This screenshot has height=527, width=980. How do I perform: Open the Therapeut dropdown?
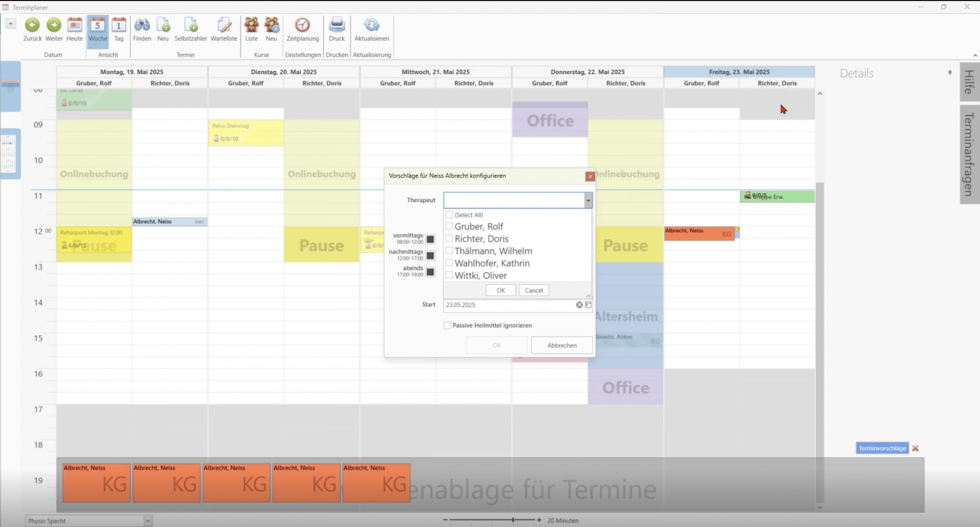(x=588, y=200)
